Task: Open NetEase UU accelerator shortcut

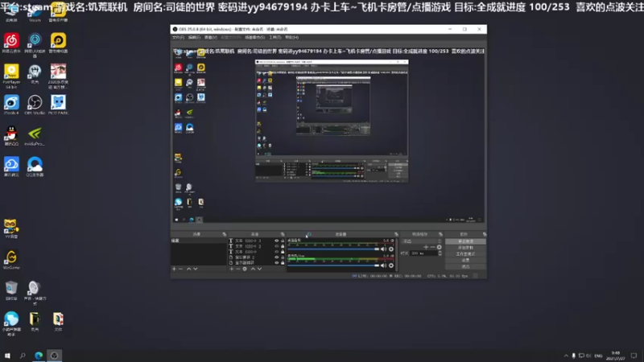Action: click(x=35, y=44)
